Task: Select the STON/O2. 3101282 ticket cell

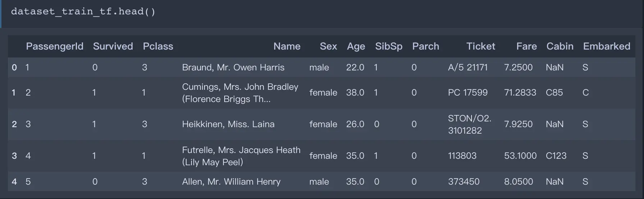Action: 470,124
